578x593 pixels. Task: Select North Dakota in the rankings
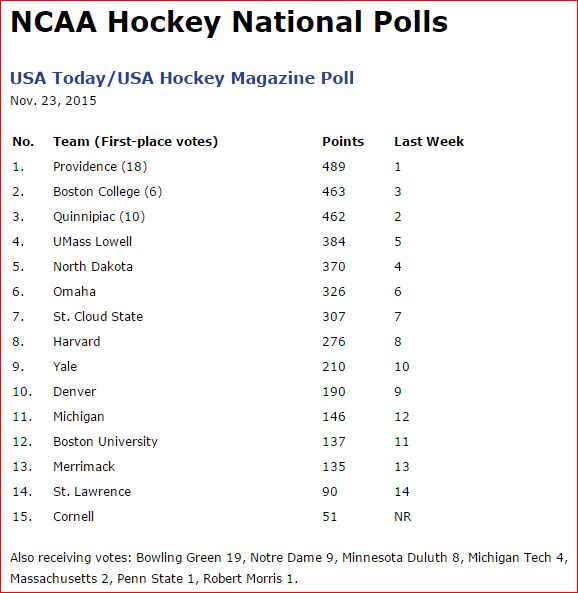(x=93, y=267)
